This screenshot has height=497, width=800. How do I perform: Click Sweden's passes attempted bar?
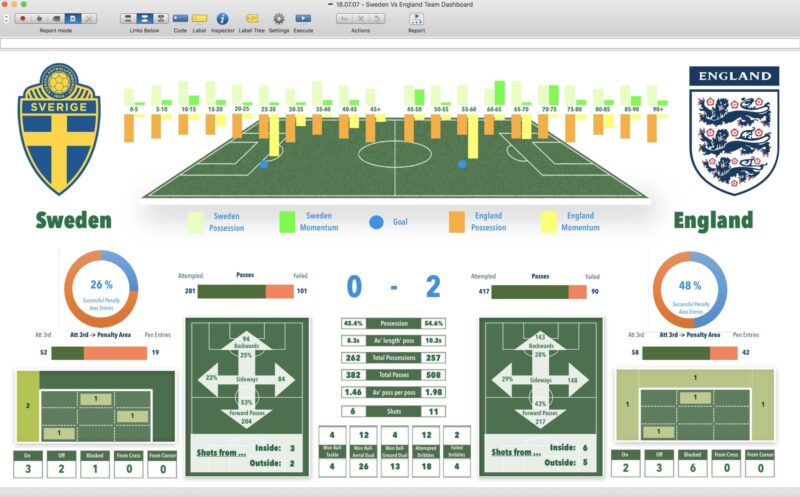pos(245,291)
